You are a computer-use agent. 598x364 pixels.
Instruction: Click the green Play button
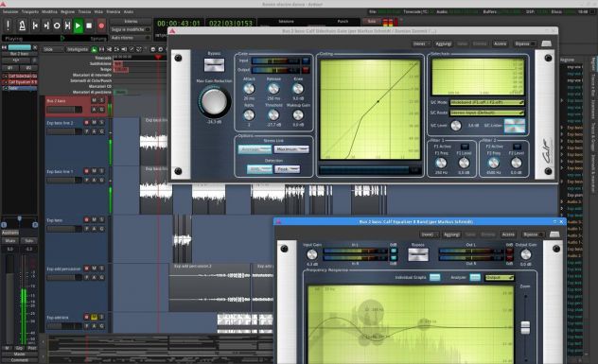tap(79, 26)
